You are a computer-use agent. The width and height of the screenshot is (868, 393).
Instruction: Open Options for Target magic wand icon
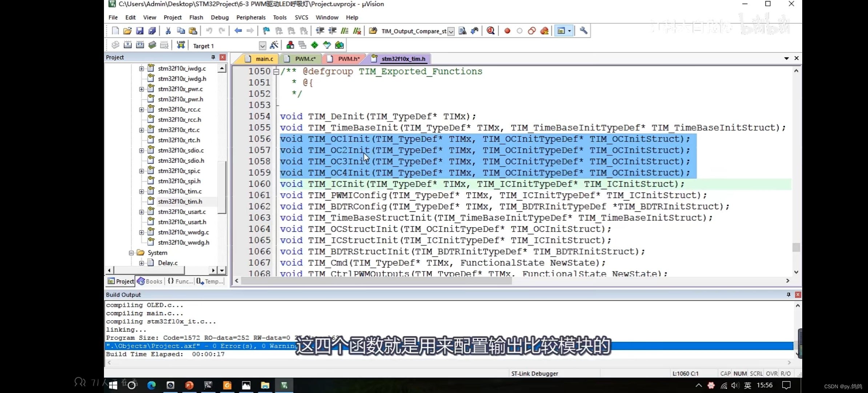pos(274,45)
